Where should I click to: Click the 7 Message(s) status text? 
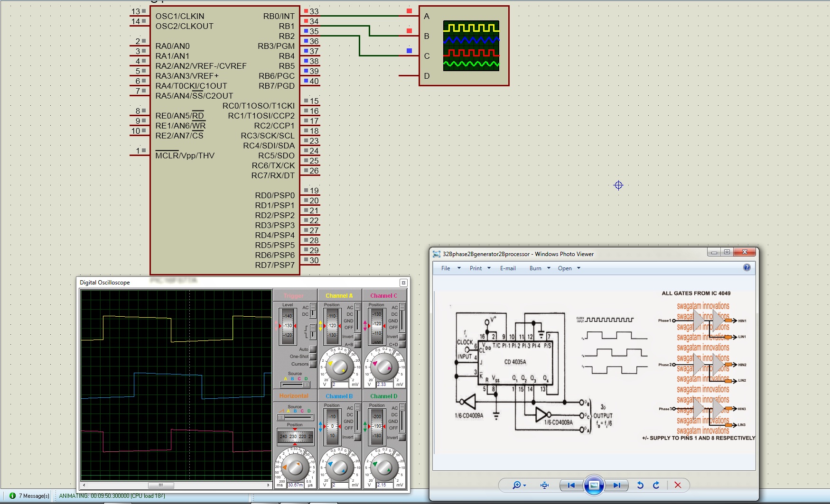click(x=34, y=496)
